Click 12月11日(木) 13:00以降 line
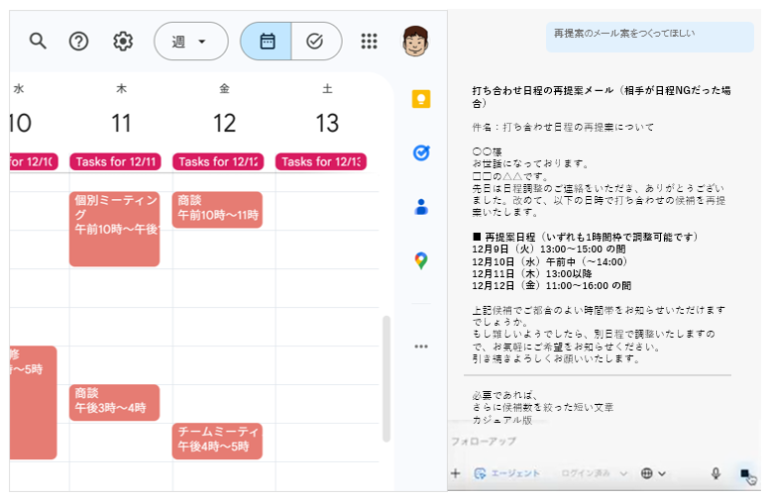The width and height of the screenshot is (770, 498). (532, 274)
